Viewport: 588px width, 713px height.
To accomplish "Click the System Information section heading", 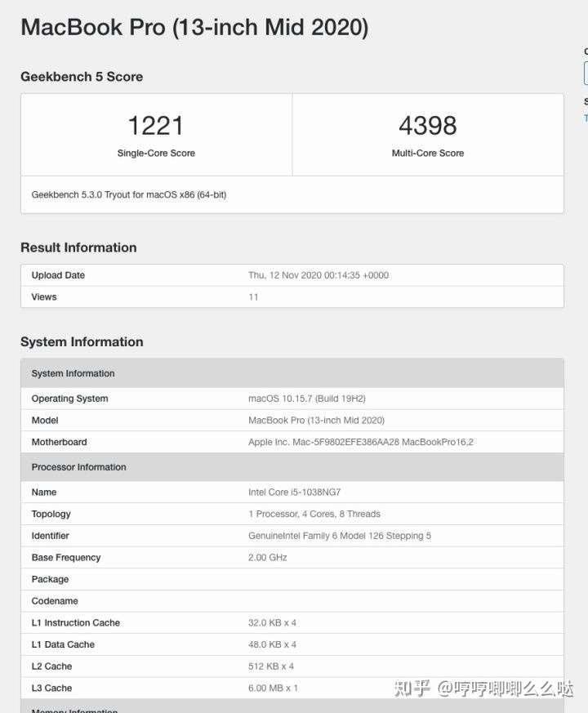I will tap(82, 342).
